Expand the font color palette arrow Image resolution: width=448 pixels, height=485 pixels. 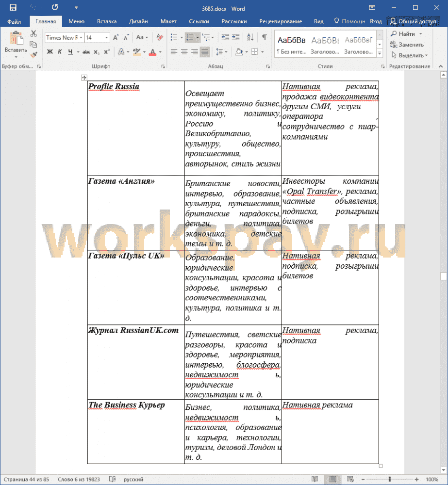(160, 52)
